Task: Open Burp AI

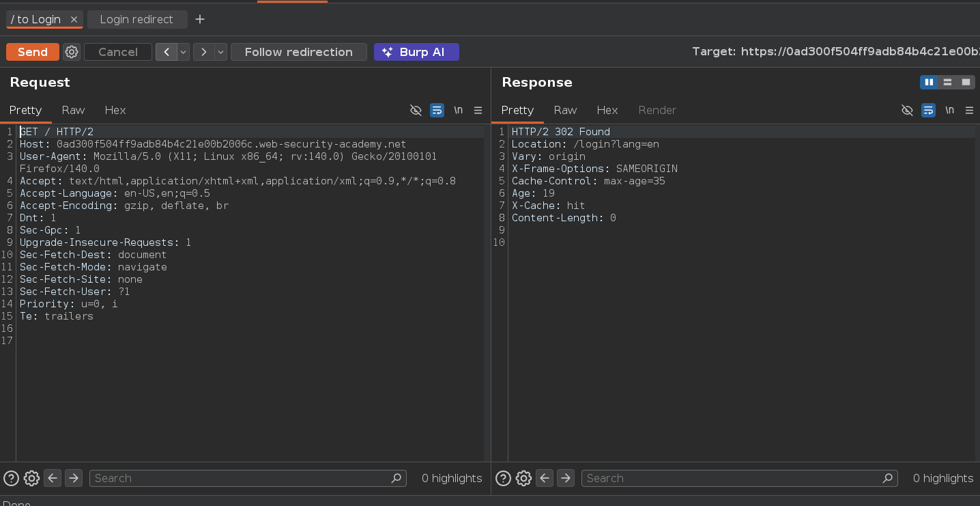Action: pyautogui.click(x=416, y=52)
